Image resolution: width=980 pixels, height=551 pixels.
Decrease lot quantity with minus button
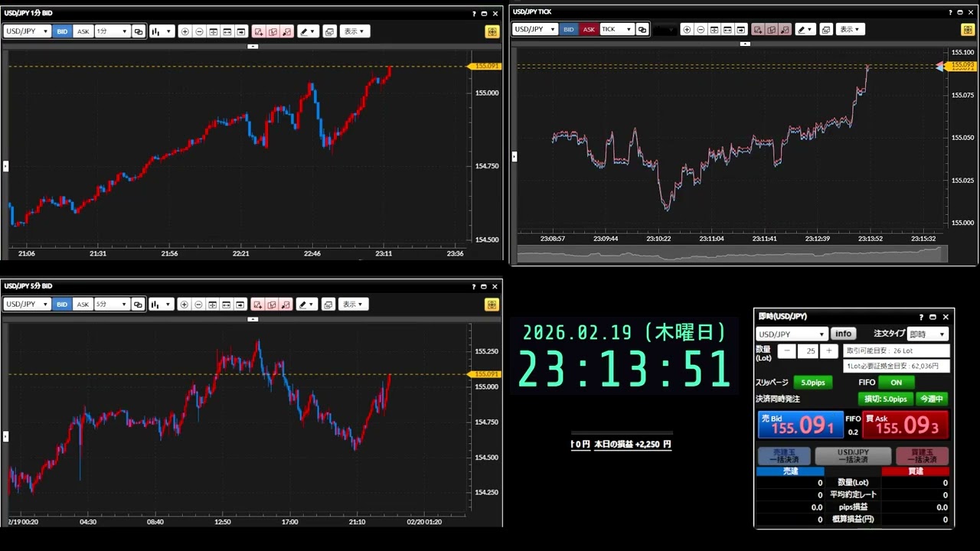click(787, 351)
